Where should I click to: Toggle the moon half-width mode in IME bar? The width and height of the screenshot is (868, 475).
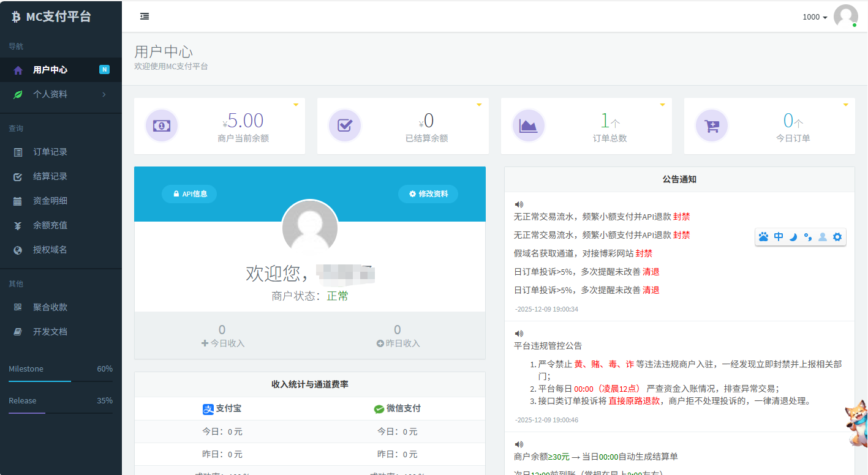(x=793, y=237)
